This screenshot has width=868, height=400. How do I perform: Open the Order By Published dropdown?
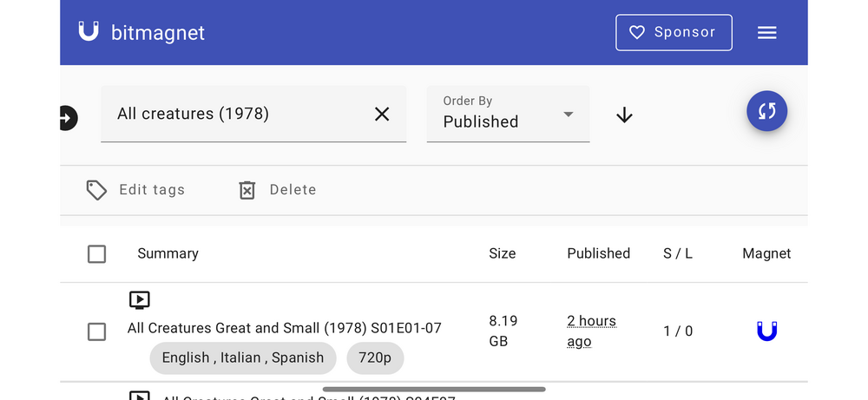508,114
